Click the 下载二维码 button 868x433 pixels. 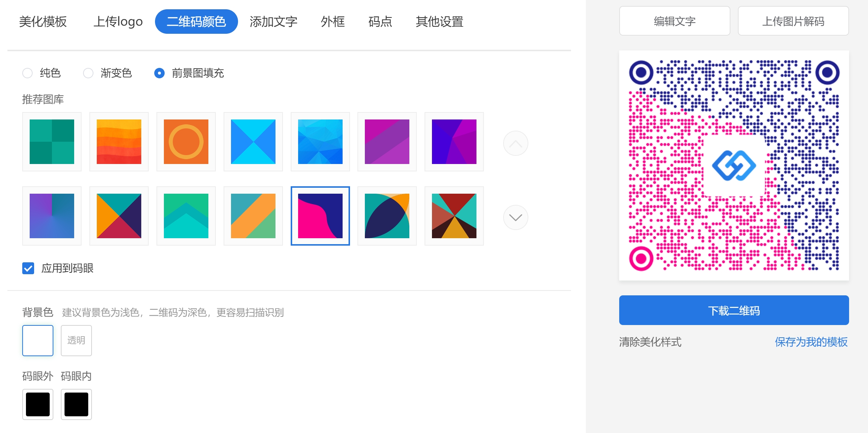coord(734,310)
